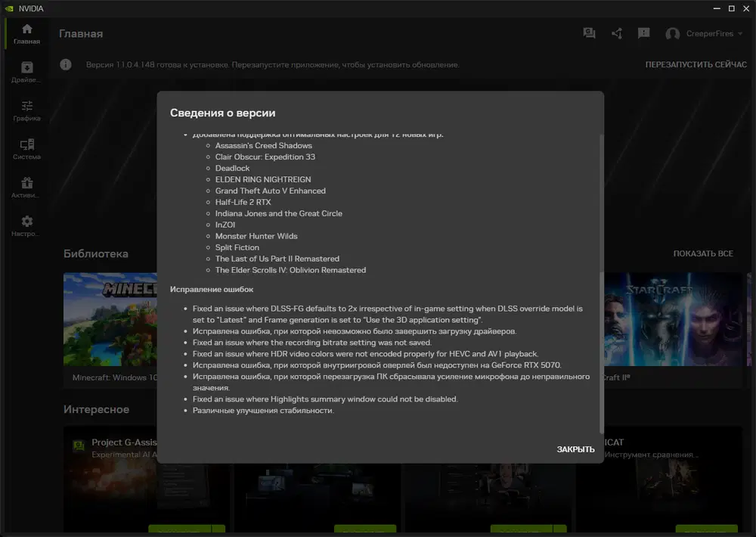
Task: Click 'Assassin's Creed Shadows' list entry
Action: [263, 146]
